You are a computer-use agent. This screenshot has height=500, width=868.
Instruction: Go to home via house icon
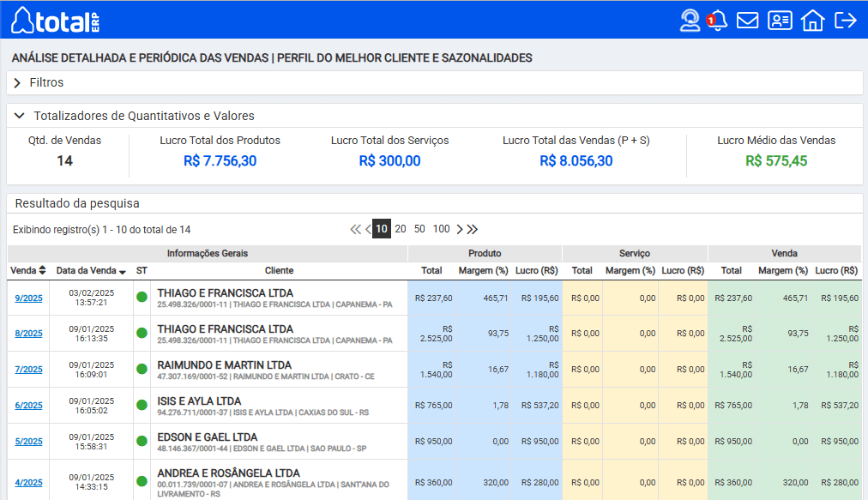pyautogui.click(x=812, y=20)
